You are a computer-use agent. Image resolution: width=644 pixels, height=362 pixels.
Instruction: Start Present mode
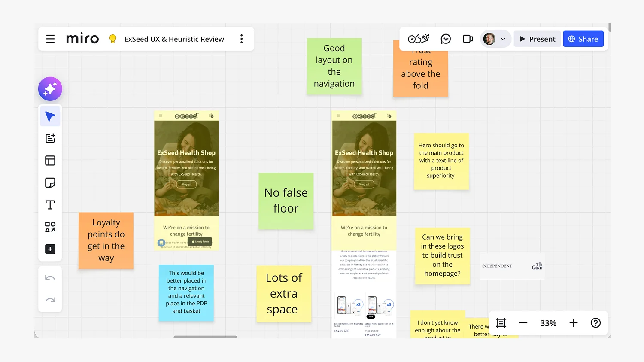[x=537, y=39]
